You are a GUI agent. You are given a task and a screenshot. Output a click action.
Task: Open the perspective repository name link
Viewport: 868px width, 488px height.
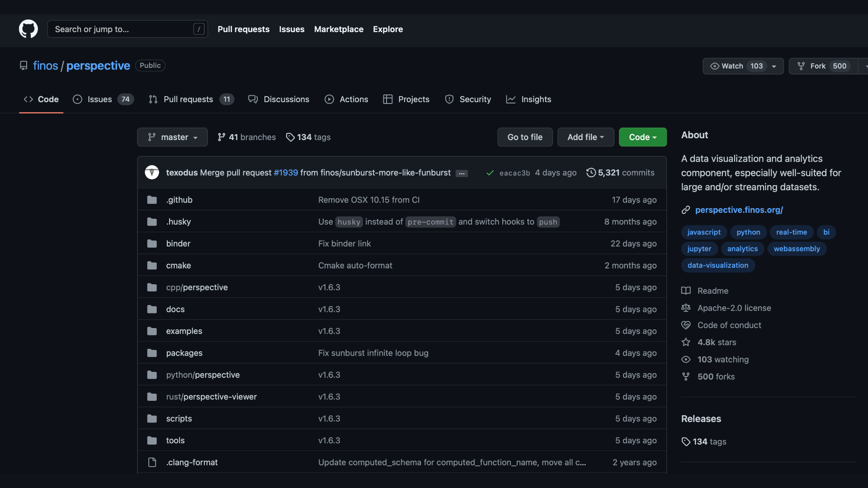pos(98,66)
